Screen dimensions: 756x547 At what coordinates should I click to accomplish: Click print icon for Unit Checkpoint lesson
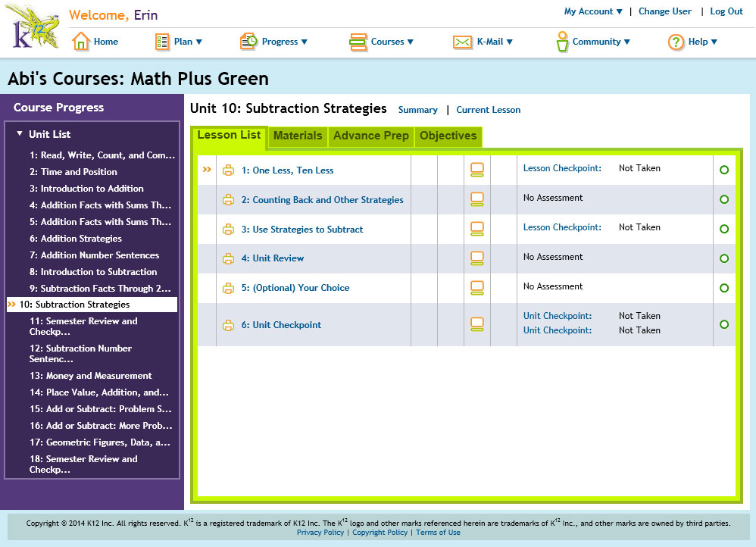click(x=228, y=325)
